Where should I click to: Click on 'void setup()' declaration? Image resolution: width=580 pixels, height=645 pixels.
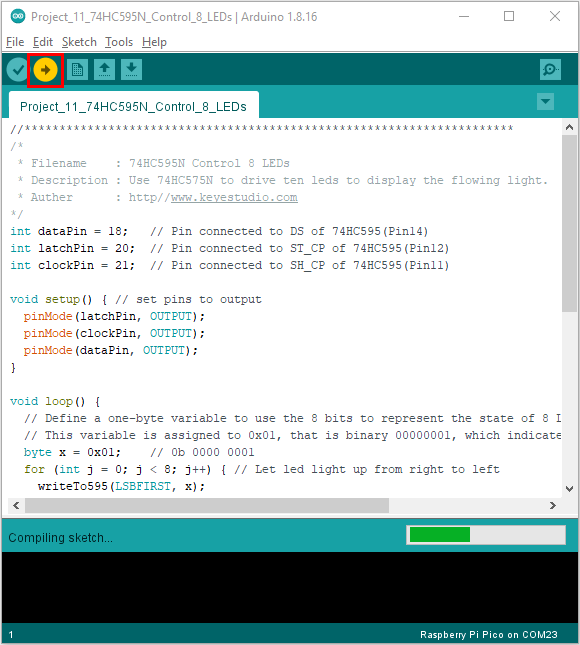(51, 299)
